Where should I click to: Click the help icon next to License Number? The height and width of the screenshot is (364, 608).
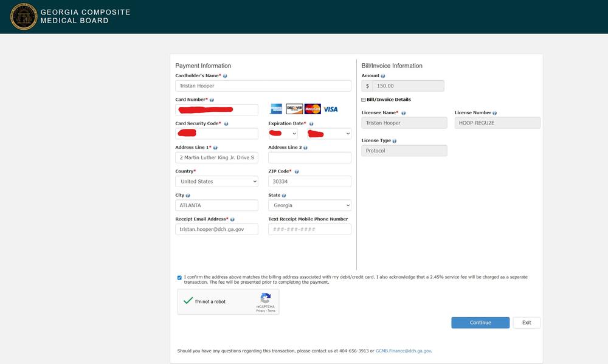click(x=495, y=113)
